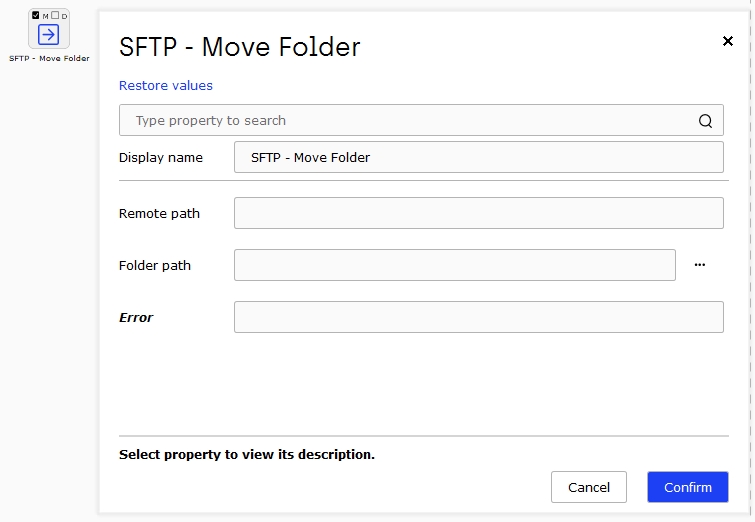Viewport: 755px width, 522px height.
Task: Click the property description text area
Action: (x=247, y=455)
